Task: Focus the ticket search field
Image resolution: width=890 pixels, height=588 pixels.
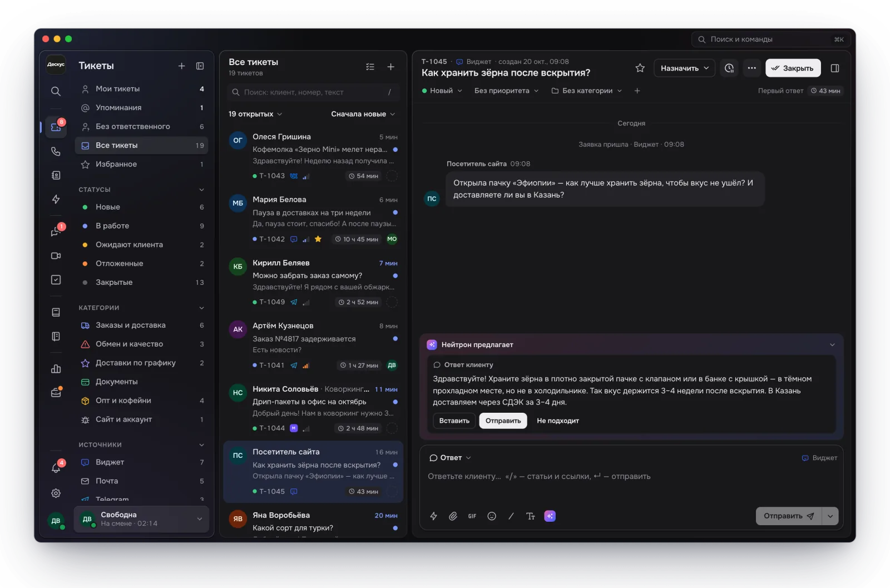Action: (x=313, y=92)
